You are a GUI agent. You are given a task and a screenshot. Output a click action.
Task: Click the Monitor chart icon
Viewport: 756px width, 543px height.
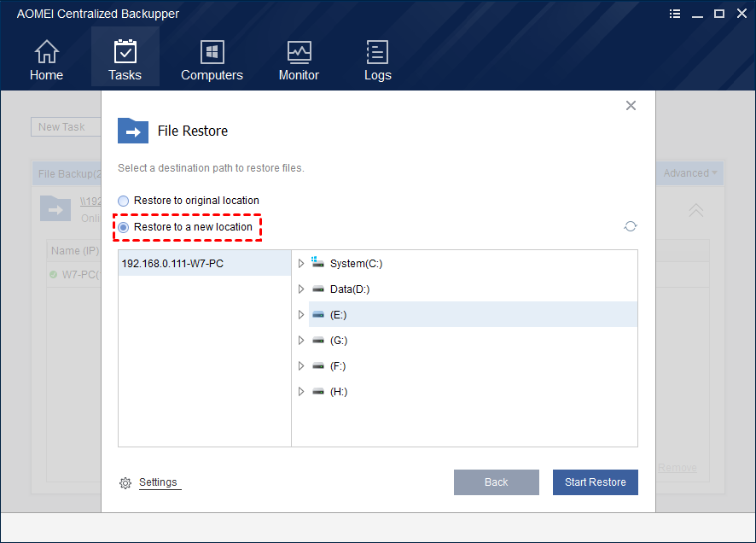(299, 52)
